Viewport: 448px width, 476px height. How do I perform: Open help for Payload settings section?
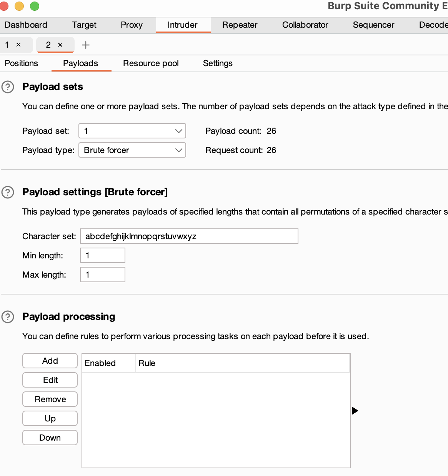(8, 192)
